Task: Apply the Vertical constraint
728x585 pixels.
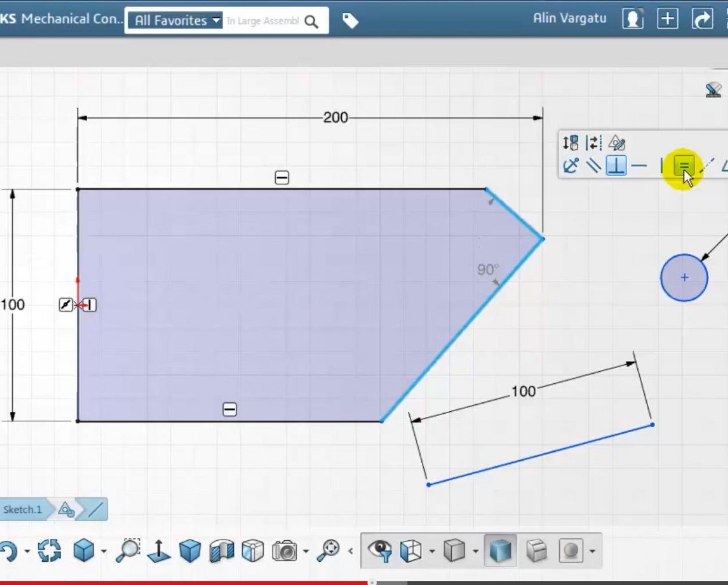Action: (x=662, y=165)
